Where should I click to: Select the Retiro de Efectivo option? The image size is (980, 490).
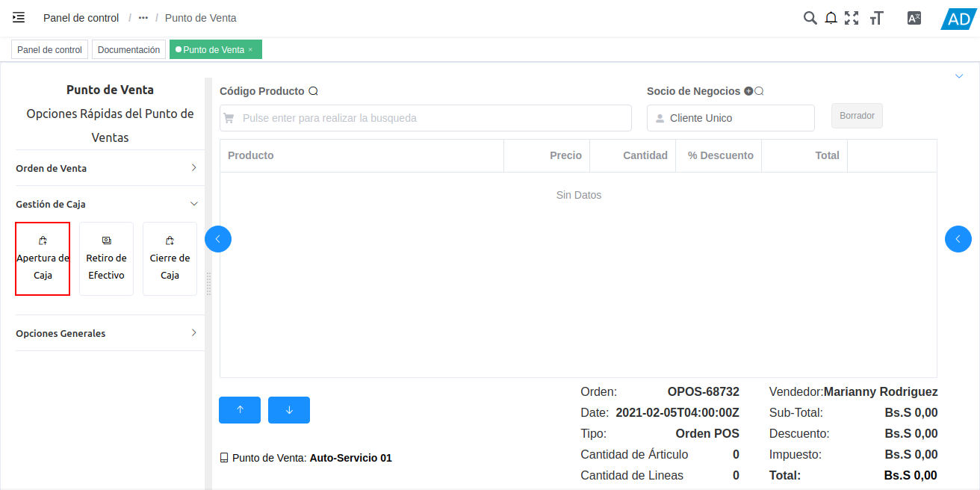(106, 258)
